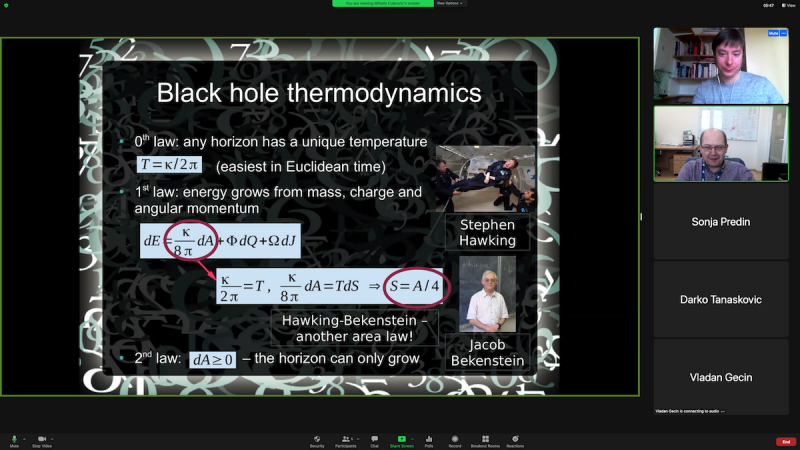Mute the microphone in the meeting toolbar
Viewport: 800px width, 450px height.
(14, 441)
